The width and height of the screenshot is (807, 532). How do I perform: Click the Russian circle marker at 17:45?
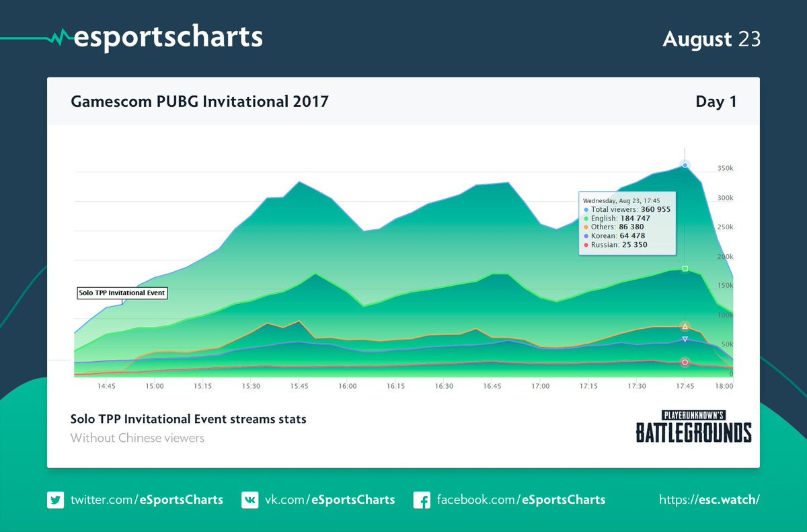pos(685,362)
